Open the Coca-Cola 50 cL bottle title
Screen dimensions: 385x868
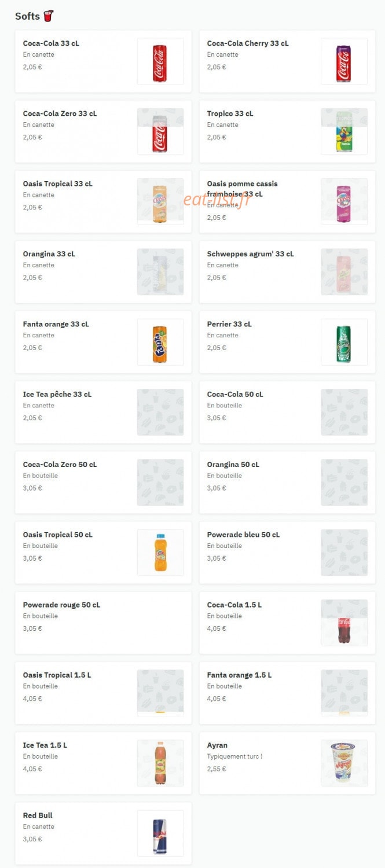[x=235, y=395]
